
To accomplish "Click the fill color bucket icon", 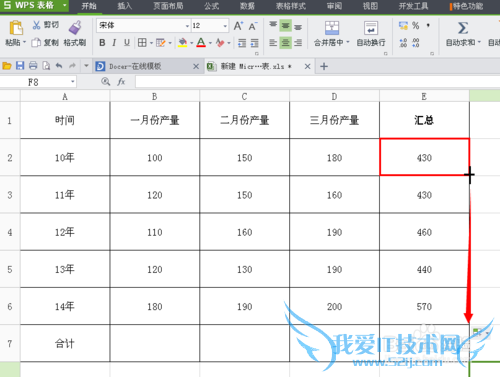I will click(183, 43).
